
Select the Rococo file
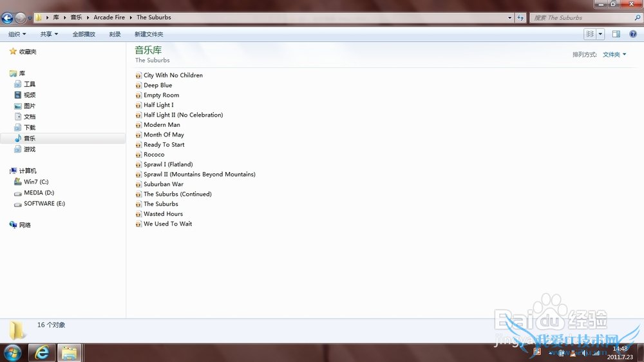click(x=150, y=155)
